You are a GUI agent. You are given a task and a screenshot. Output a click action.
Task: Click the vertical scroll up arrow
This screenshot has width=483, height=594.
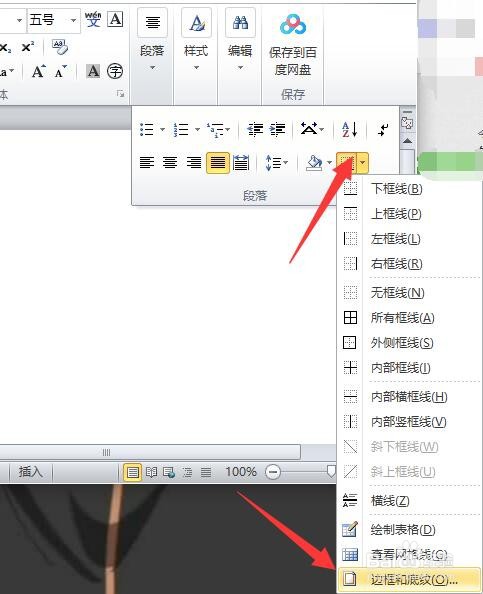(x=408, y=141)
